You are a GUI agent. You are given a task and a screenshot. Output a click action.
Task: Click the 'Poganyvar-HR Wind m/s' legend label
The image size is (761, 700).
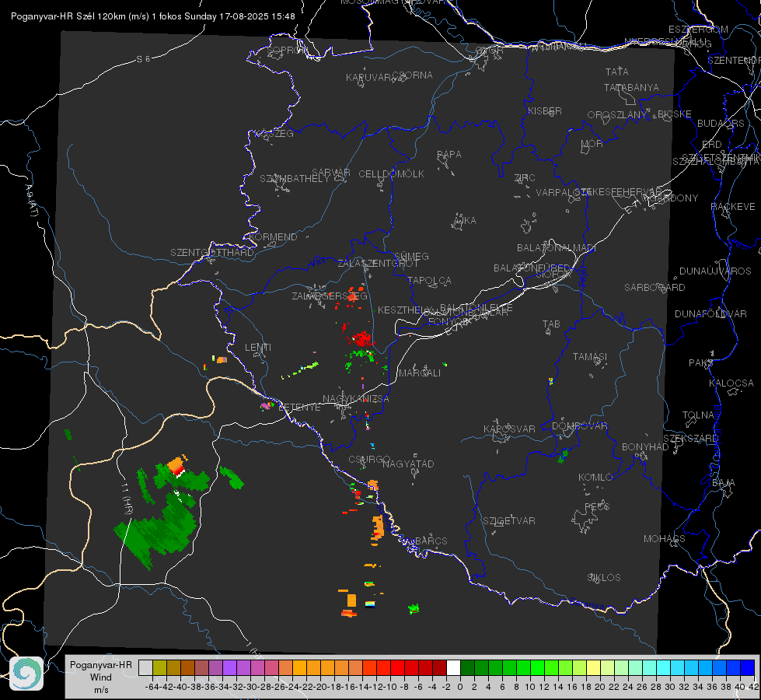(101, 677)
